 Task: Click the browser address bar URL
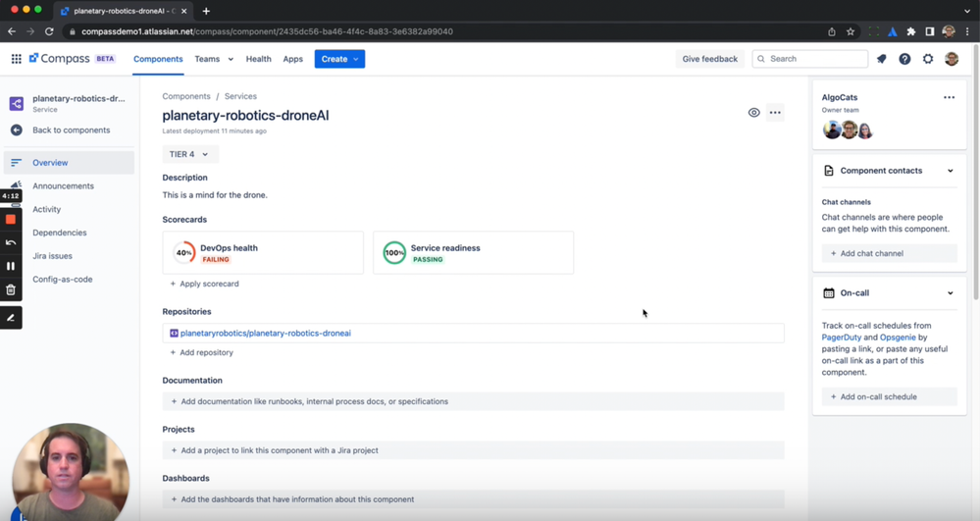tap(267, 31)
